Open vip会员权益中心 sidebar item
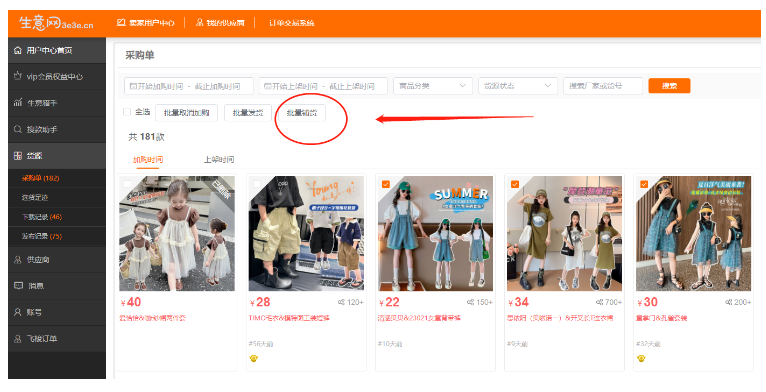766x392 pixels. click(x=57, y=76)
